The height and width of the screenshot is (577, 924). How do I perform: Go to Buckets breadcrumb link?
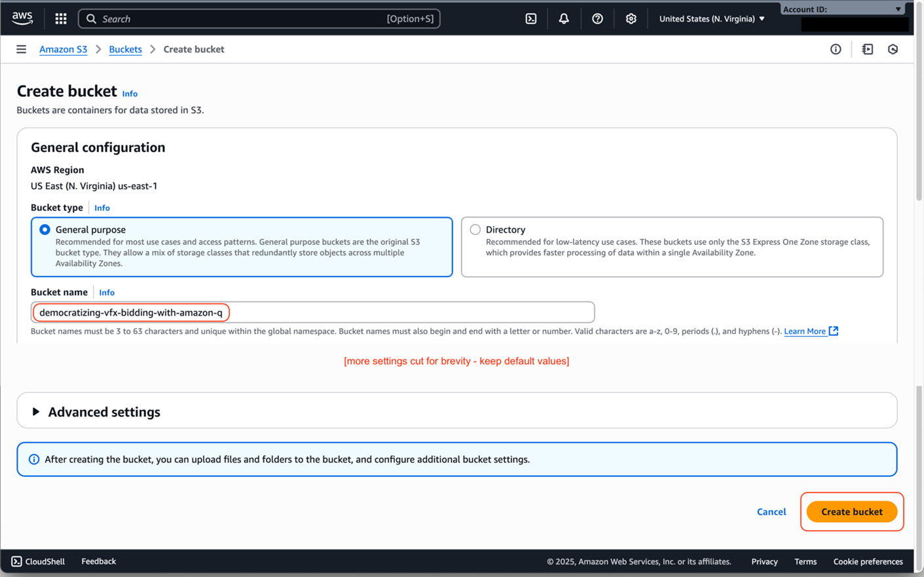125,49
